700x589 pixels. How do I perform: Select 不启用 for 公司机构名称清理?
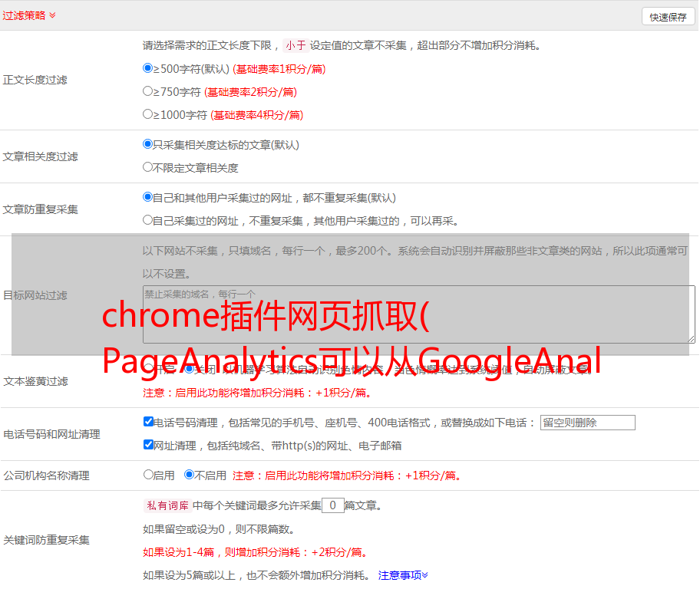point(189,475)
